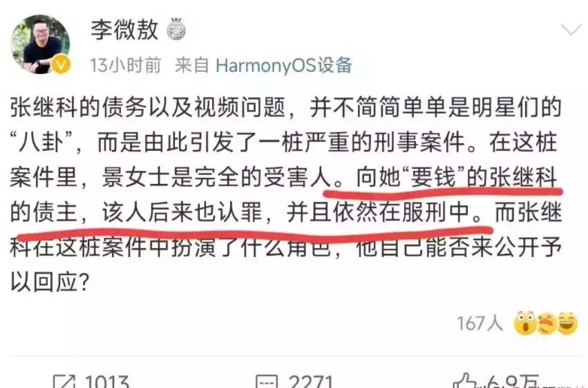Click the surprised face emoji reaction
588x388 pixels.
(524, 323)
